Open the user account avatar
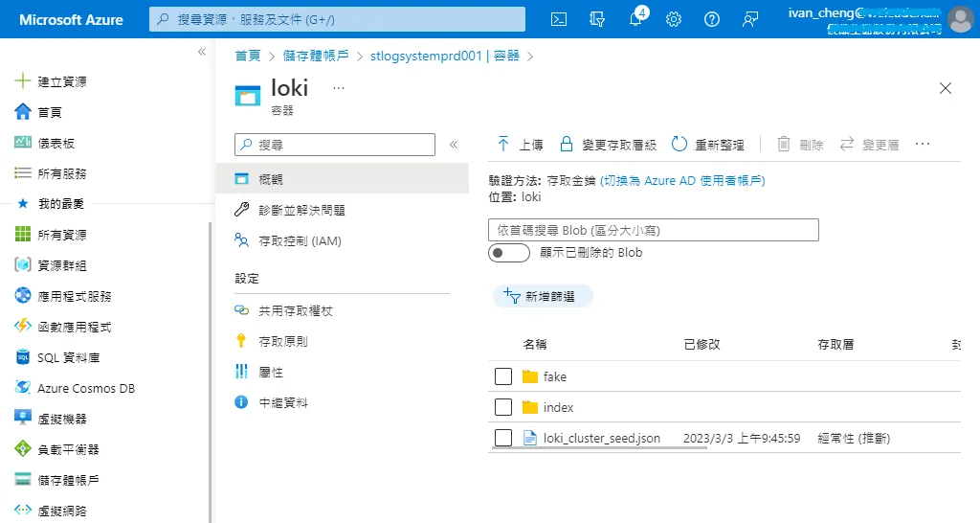Image resolution: width=980 pixels, height=523 pixels. [960, 19]
